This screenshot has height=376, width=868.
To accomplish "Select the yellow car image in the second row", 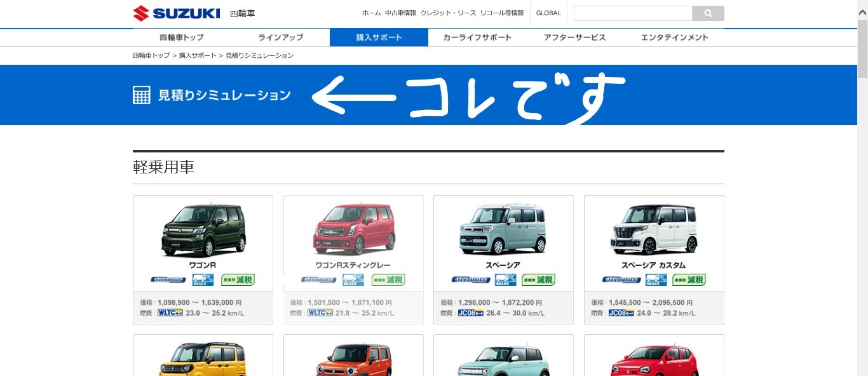I will pos(203,359).
